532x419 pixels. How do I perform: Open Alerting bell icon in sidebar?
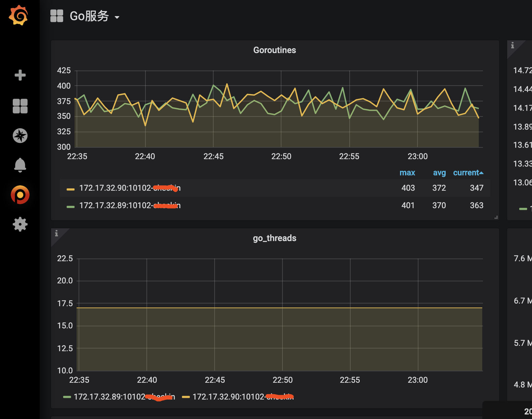pos(20,165)
